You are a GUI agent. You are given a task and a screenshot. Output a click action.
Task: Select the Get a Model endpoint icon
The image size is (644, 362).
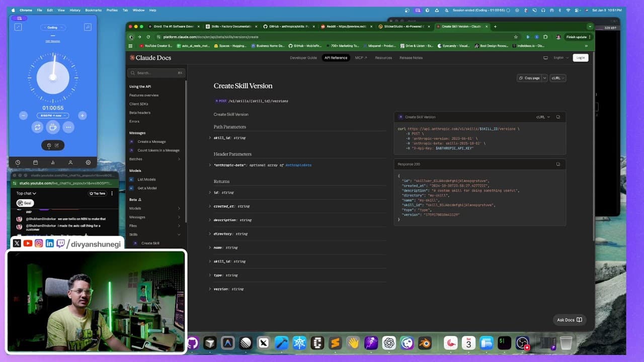(131, 188)
